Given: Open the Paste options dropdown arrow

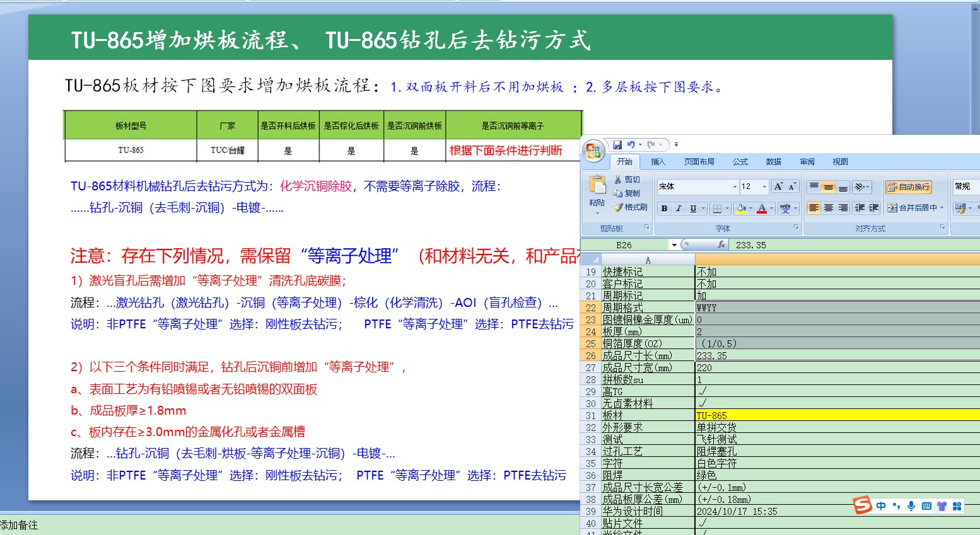Looking at the screenshot, I should pyautogui.click(x=597, y=213).
